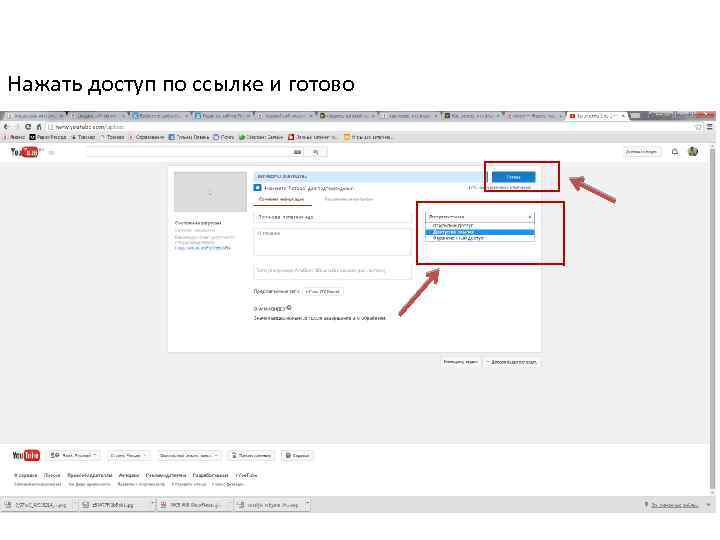Open the Образование bookmark
The height and width of the screenshot is (540, 720).
146,137
